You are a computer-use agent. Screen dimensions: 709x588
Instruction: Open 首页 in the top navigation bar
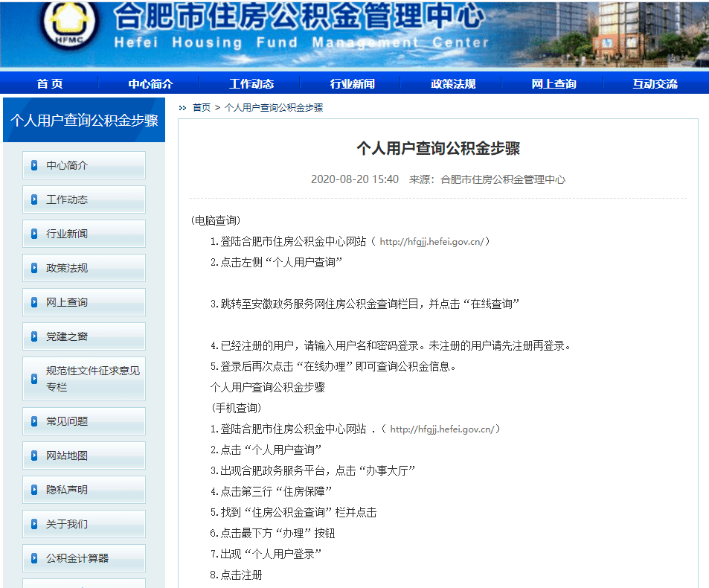point(50,83)
